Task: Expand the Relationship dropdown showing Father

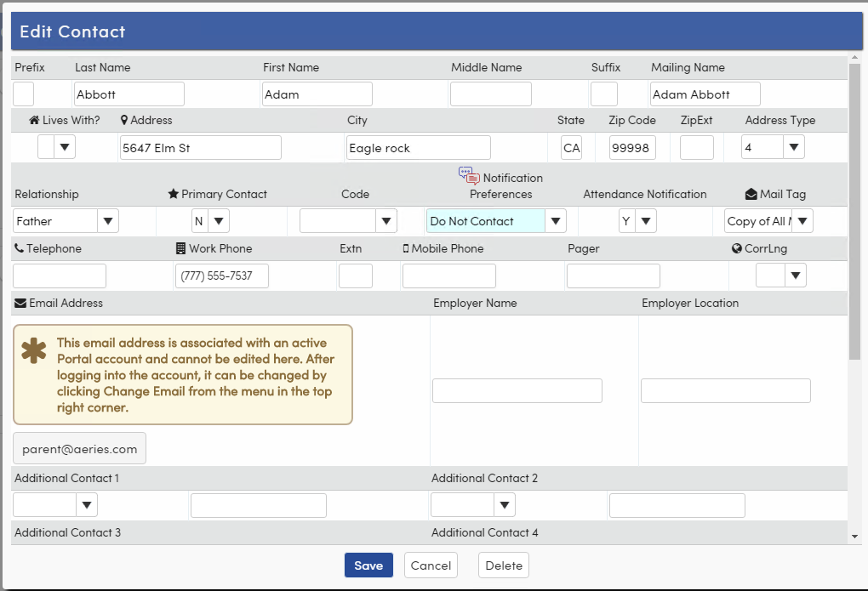Action: [x=109, y=220]
